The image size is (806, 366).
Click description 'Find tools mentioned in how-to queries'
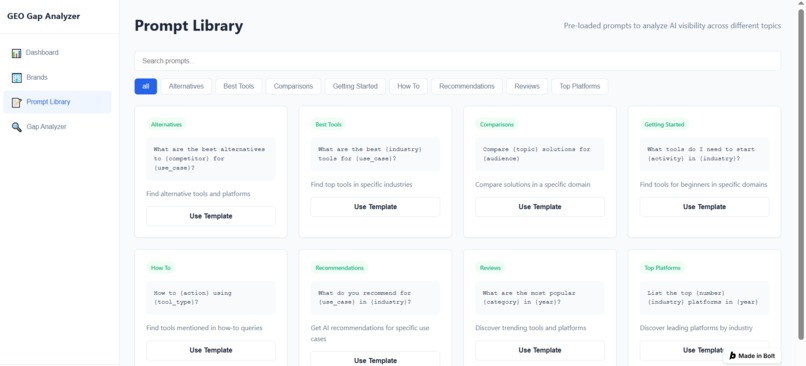[204, 328]
